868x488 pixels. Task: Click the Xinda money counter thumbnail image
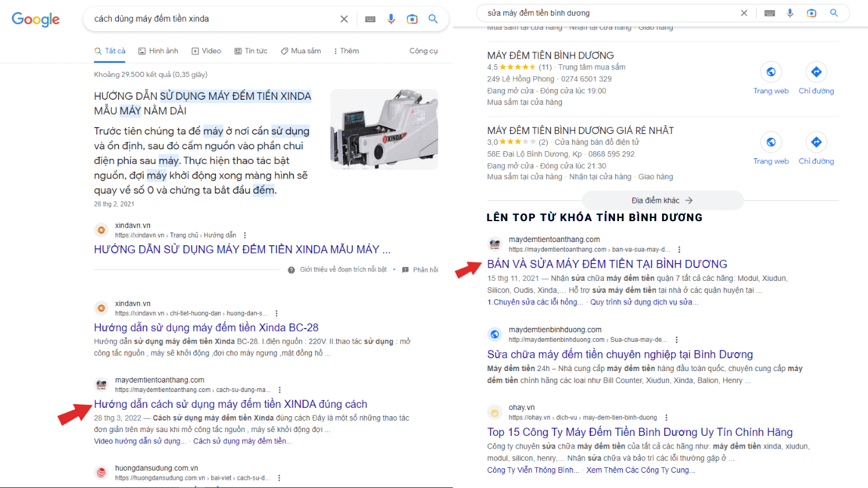click(384, 129)
